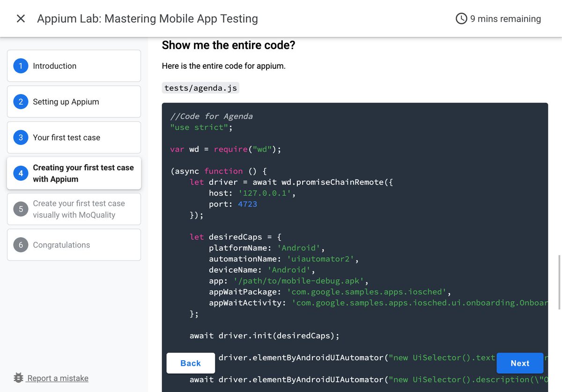
Task: Click the platformName: 'Android' code line
Action: (x=266, y=248)
